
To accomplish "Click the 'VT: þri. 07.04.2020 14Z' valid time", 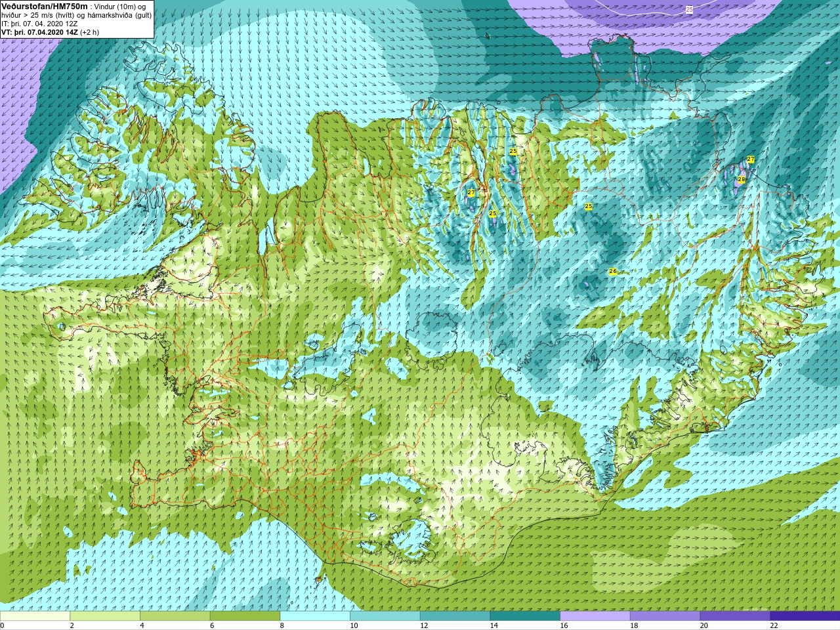I will [x=40, y=31].
